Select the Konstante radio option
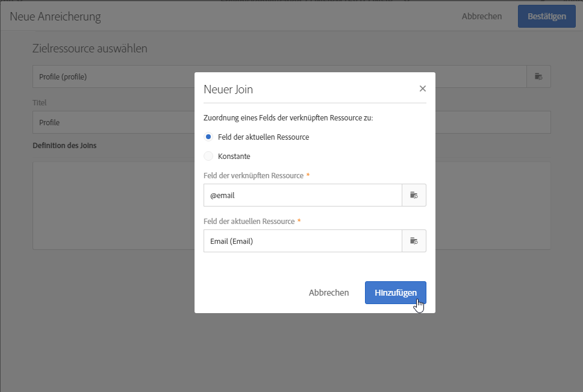 click(208, 156)
